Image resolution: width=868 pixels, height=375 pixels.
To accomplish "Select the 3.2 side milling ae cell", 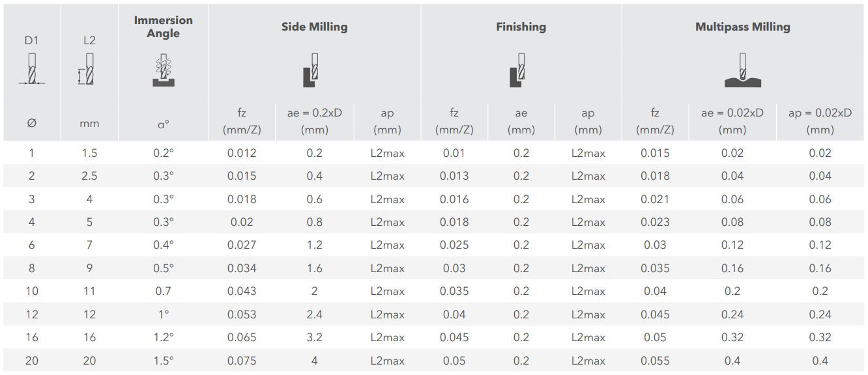I will click(x=314, y=337).
